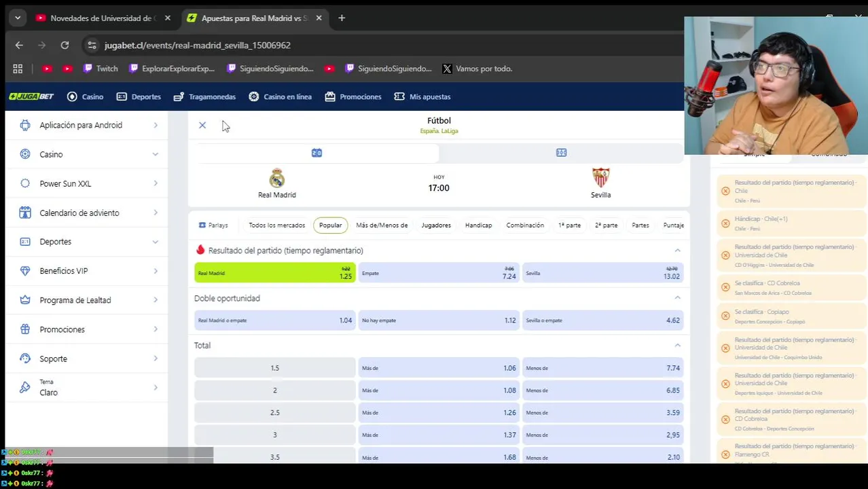The width and height of the screenshot is (868, 489).
Task: View site information icon in address bar
Action: [x=92, y=46]
